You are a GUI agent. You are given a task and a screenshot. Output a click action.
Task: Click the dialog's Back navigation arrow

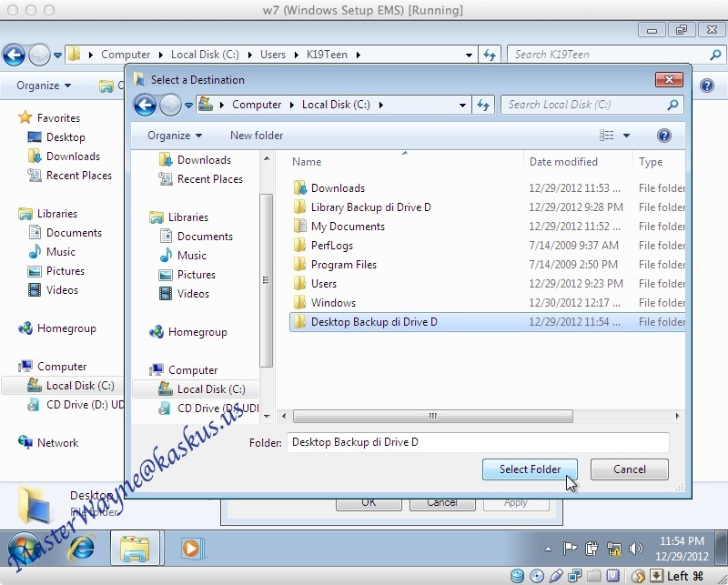(x=145, y=105)
